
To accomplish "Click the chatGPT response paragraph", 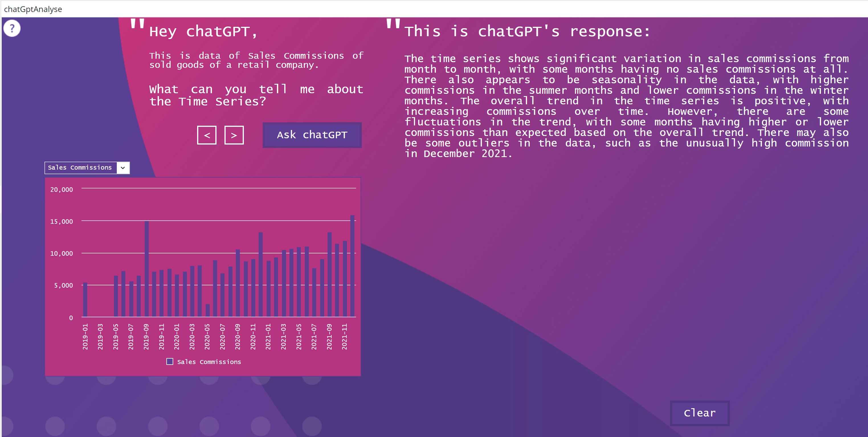I will coord(626,106).
